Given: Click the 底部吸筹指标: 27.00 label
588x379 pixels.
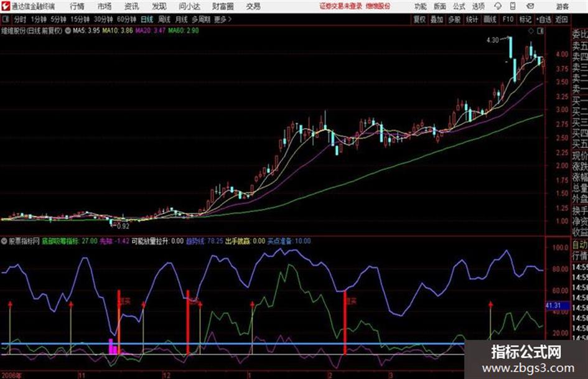Looking at the screenshot, I should pyautogui.click(x=69, y=241).
